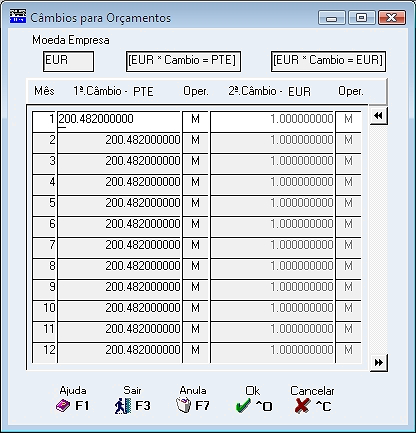Screen dimensions: 416x433
Task: Click the double-right arrow page button
Action: pyautogui.click(x=379, y=362)
